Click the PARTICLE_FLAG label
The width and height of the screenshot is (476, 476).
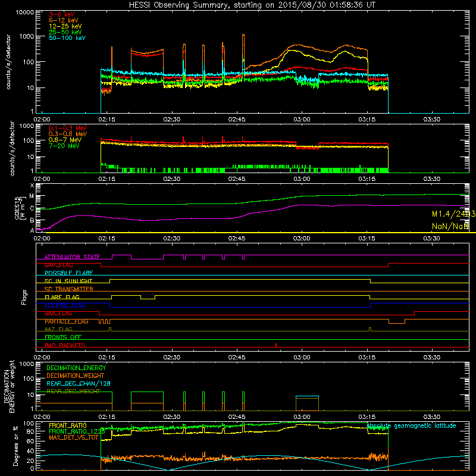[x=67, y=321]
